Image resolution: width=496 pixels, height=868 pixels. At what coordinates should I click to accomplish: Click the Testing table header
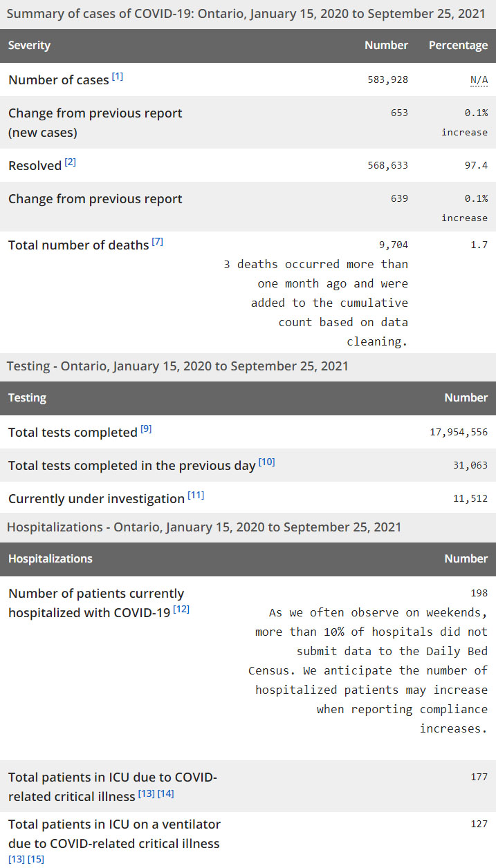(28, 398)
